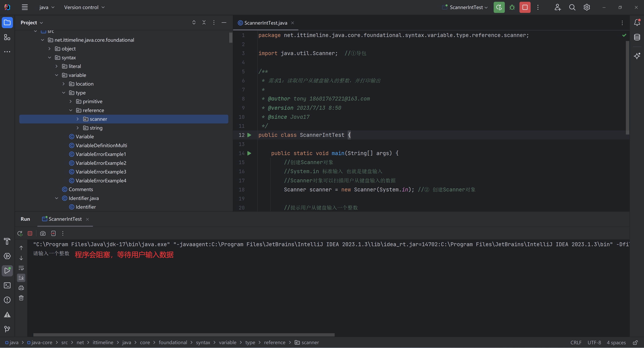Toggle the Run tool window button
This screenshot has height=348, width=644.
(x=7, y=271)
